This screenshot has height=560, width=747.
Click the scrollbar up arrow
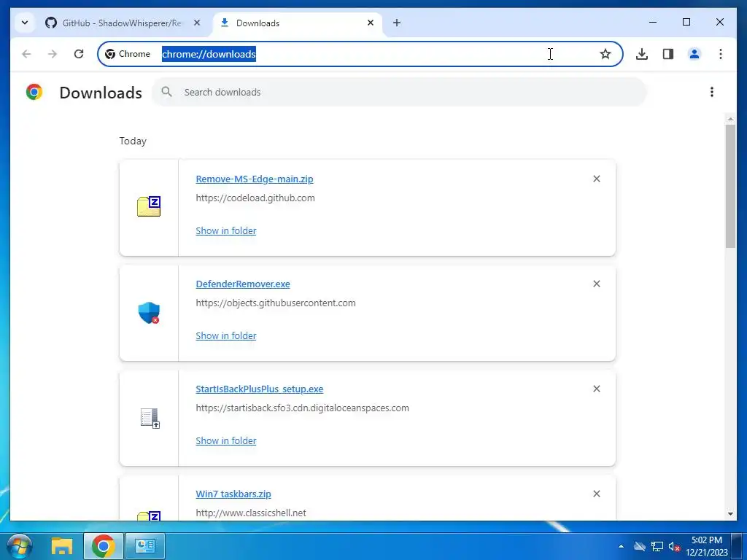730,119
